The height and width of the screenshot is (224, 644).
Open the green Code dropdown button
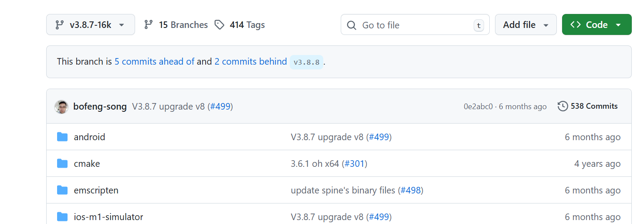597,25
